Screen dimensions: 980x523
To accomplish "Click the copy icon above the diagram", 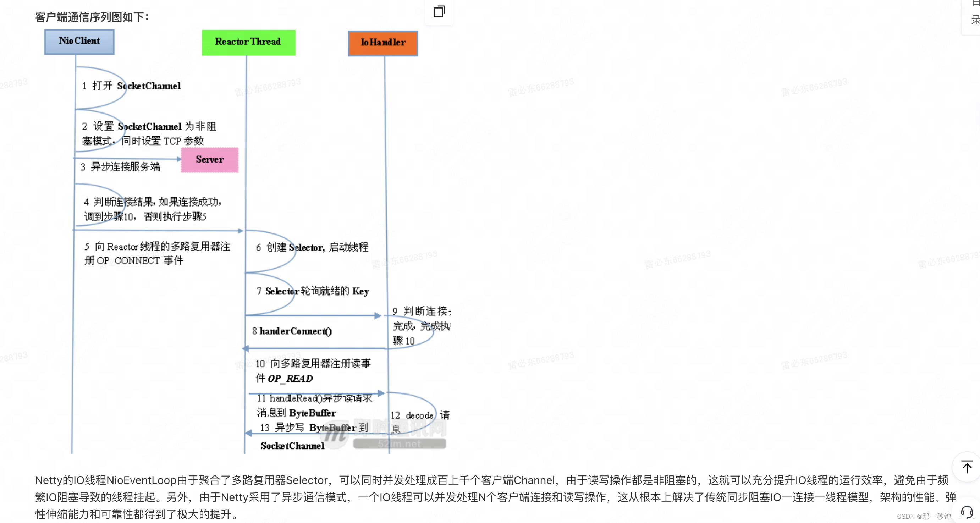I will coord(439,11).
